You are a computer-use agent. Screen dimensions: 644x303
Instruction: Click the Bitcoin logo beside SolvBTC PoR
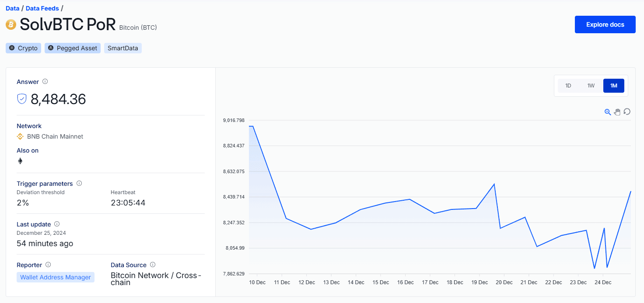(x=11, y=24)
